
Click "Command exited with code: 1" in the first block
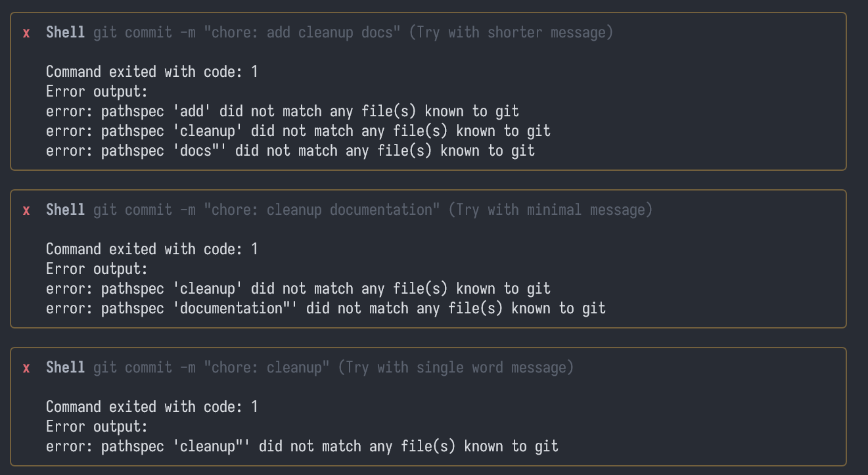(x=152, y=72)
